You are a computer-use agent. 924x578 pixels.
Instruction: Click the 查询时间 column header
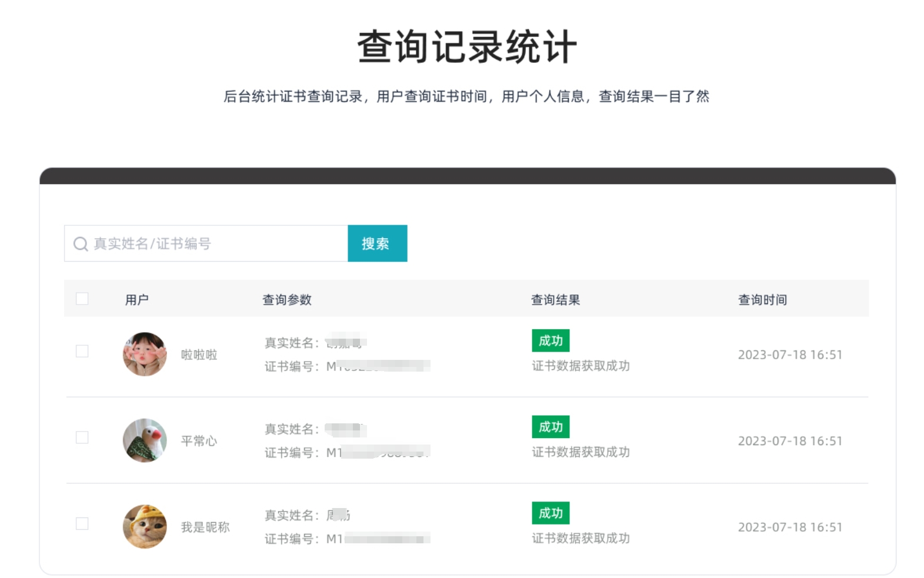coord(762,300)
